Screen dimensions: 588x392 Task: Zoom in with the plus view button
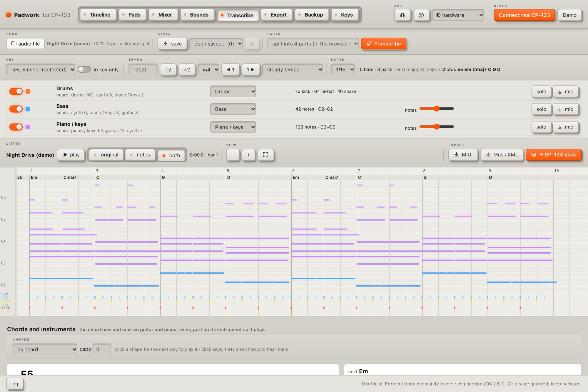click(x=249, y=155)
